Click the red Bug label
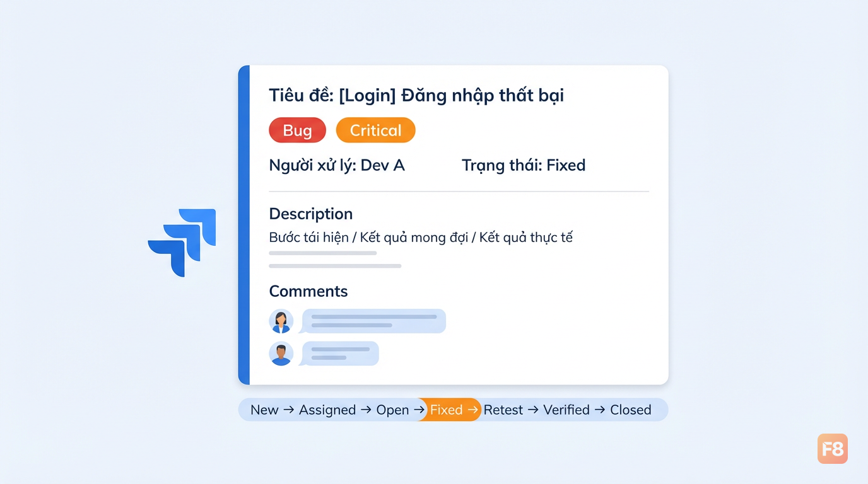This screenshot has width=868, height=484. (297, 130)
